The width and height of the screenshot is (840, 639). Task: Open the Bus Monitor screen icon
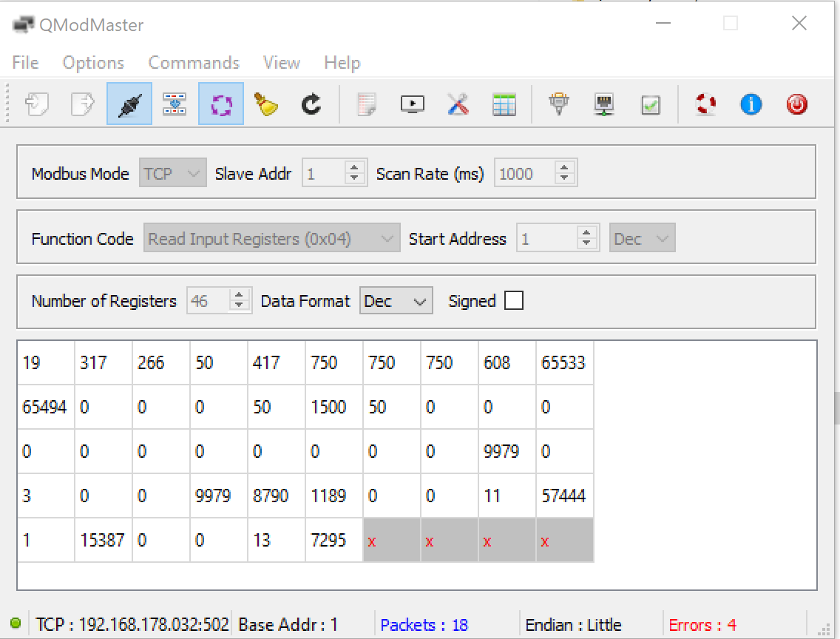point(412,104)
